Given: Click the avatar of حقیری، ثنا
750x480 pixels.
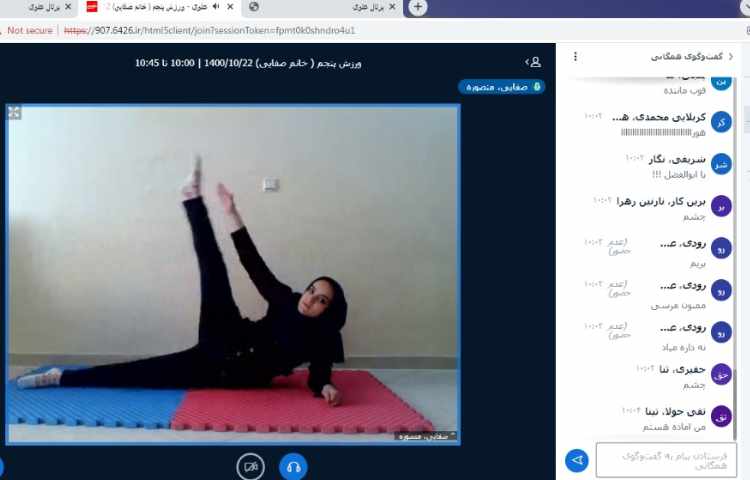Looking at the screenshot, I should pos(721,375).
